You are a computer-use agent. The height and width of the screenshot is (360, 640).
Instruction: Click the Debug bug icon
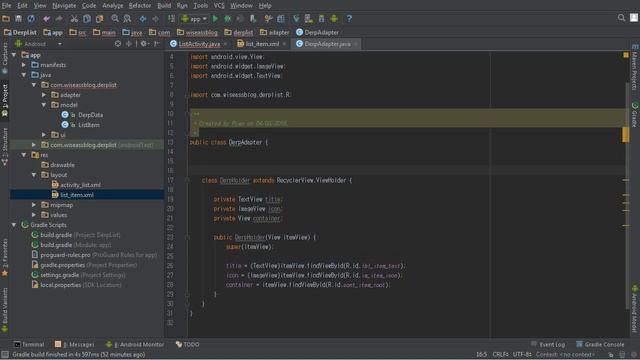point(228,19)
